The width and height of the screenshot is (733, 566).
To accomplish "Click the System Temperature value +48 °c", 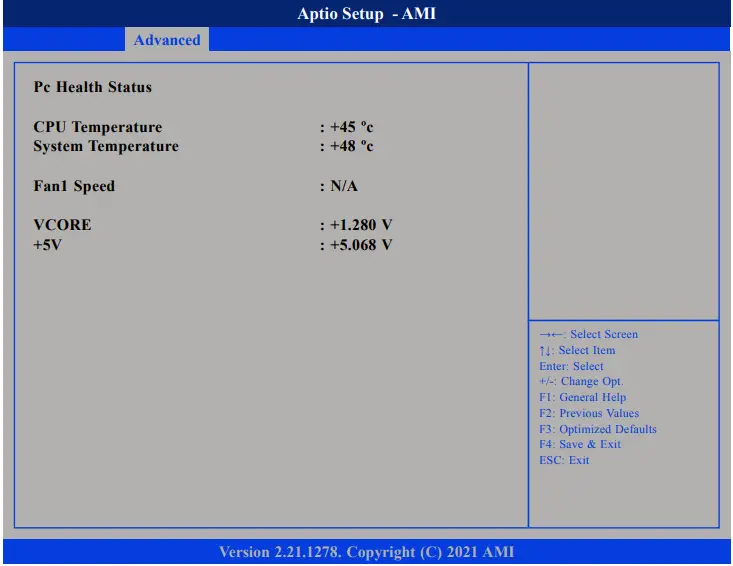I will point(352,146).
